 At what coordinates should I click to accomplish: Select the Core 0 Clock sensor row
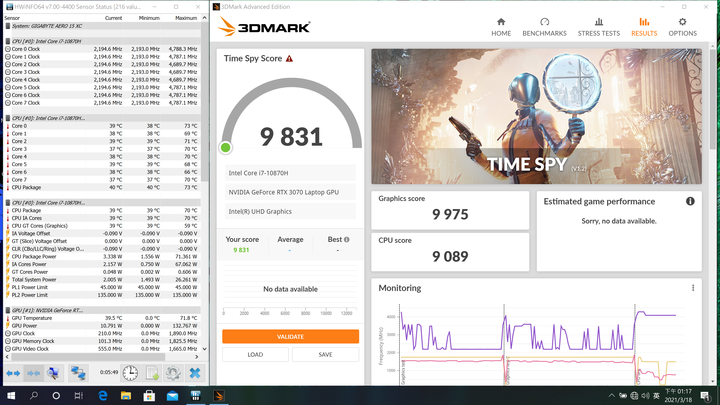102,49
